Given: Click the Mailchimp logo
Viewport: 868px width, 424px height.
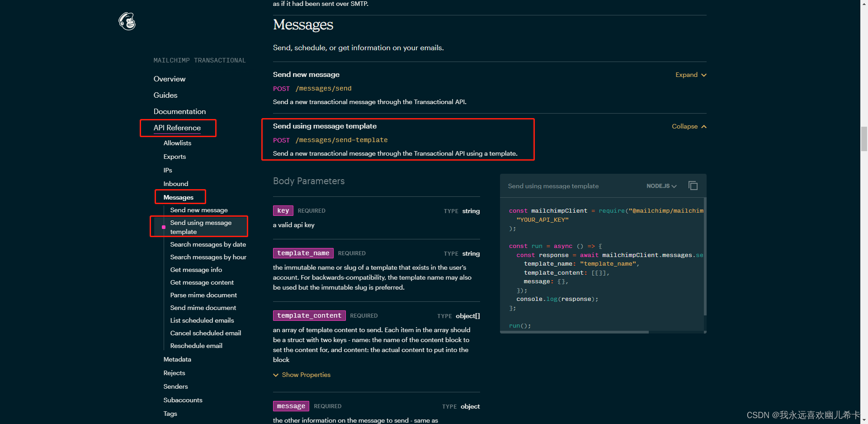Looking at the screenshot, I should (x=127, y=21).
